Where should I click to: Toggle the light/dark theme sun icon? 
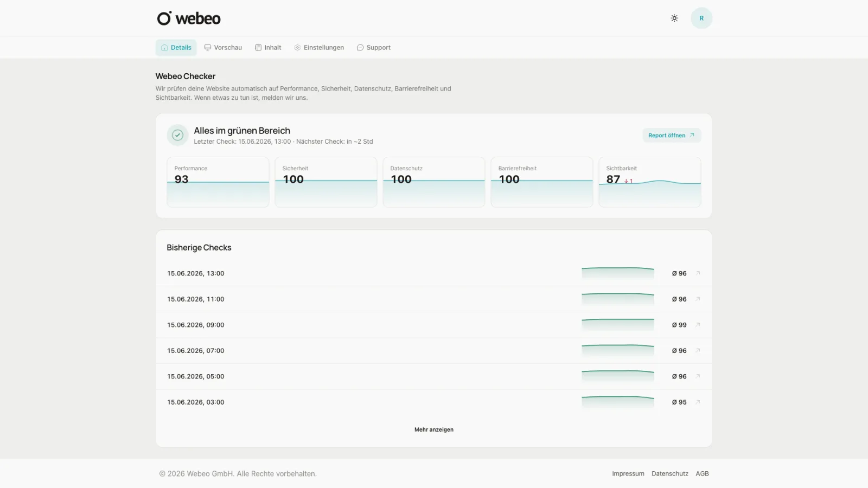point(674,18)
